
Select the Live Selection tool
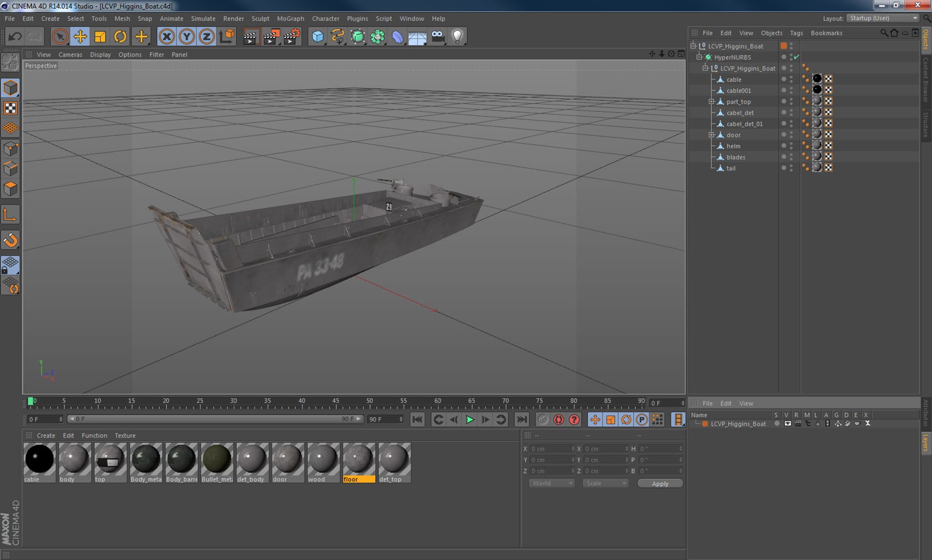point(60,36)
